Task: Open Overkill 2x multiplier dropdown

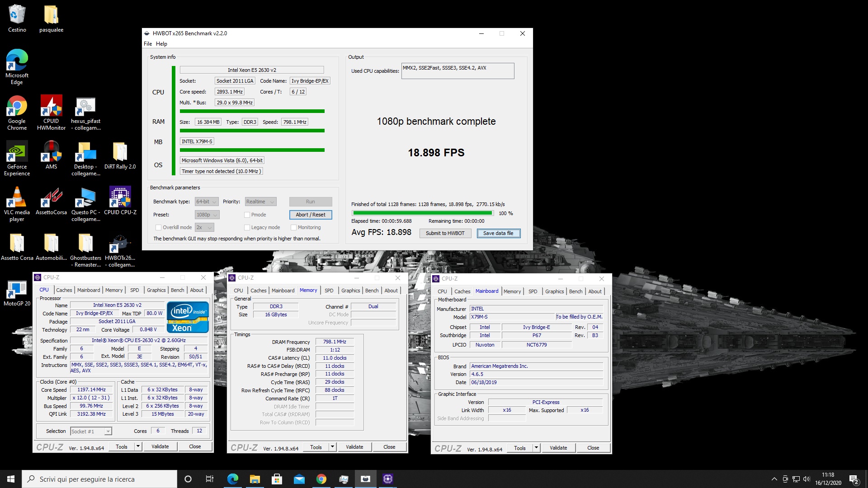Action: [x=204, y=227]
